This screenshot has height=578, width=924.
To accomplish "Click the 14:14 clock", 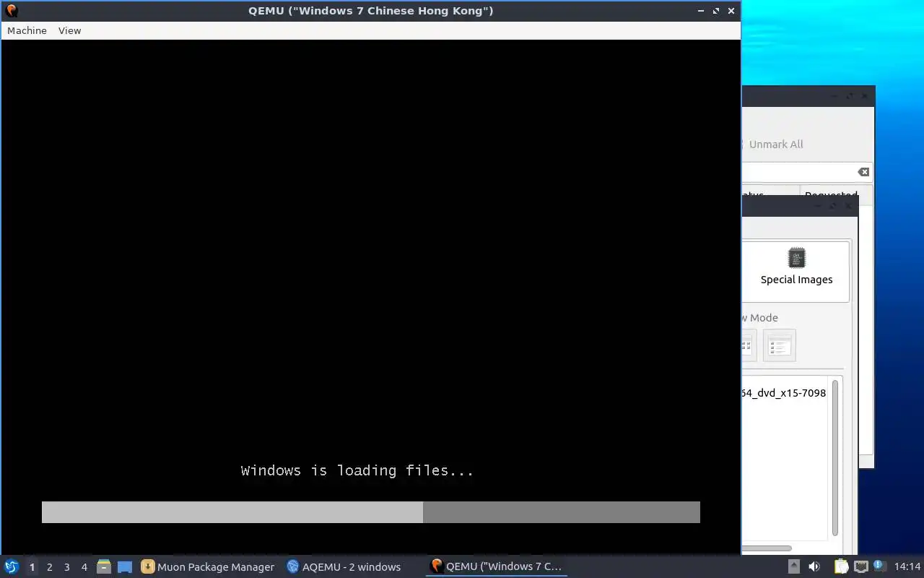I will coord(907,567).
